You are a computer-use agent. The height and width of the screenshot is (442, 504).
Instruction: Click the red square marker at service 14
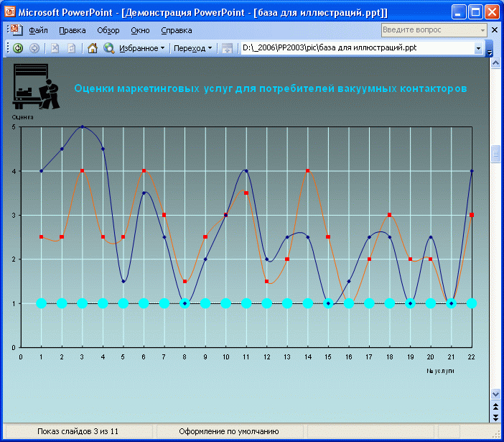point(307,171)
